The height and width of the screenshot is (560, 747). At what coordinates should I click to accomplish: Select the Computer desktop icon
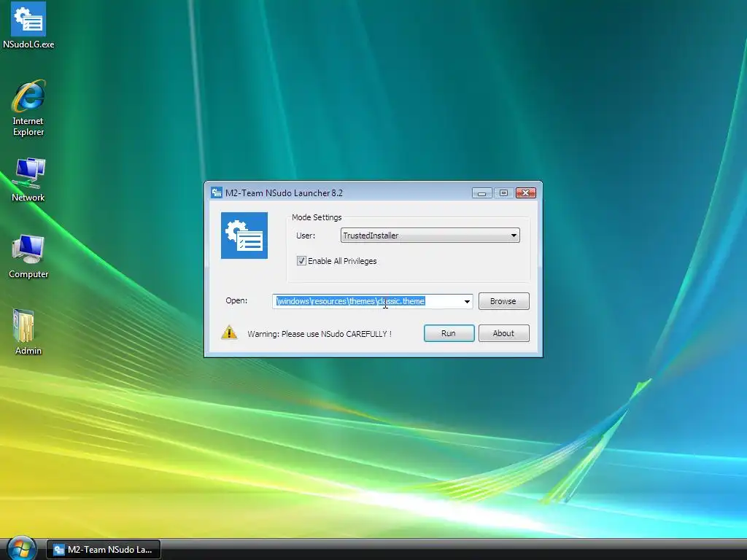coord(28,256)
